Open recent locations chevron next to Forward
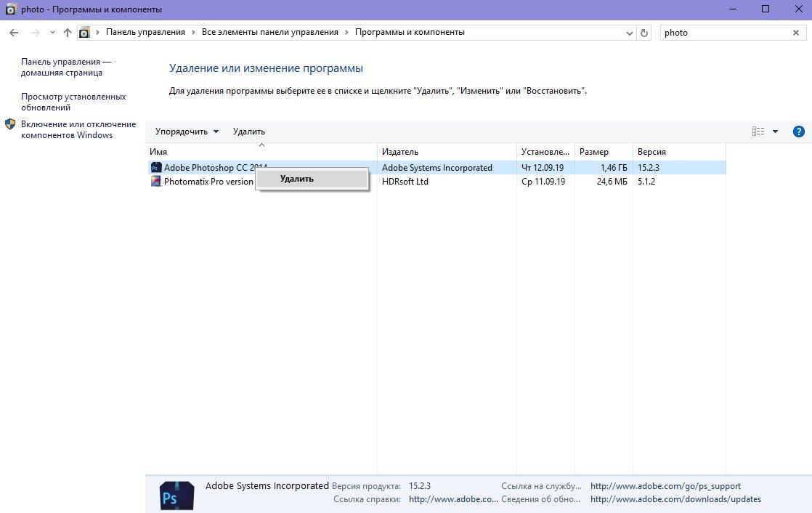 [52, 33]
